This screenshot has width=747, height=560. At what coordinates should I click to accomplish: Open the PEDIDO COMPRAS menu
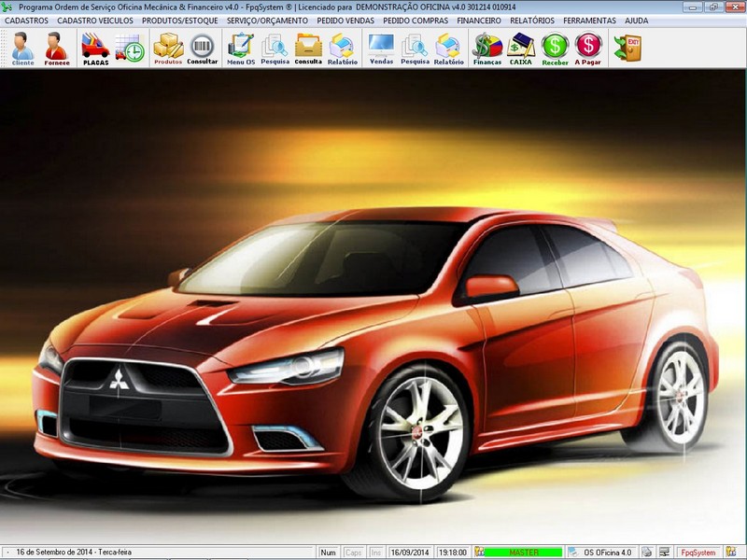416,21
